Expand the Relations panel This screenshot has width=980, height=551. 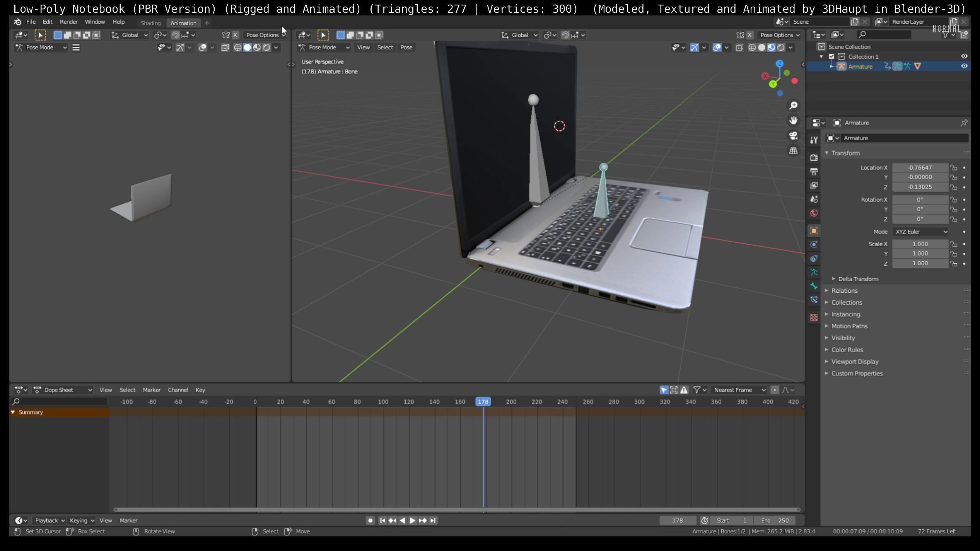pos(844,290)
